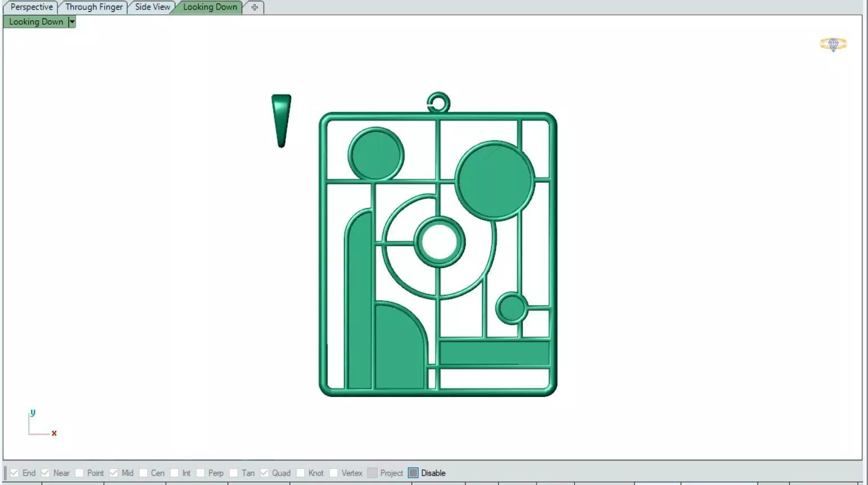Enable the Tan osnap checkbox
The width and height of the screenshot is (868, 485).
click(x=234, y=473)
